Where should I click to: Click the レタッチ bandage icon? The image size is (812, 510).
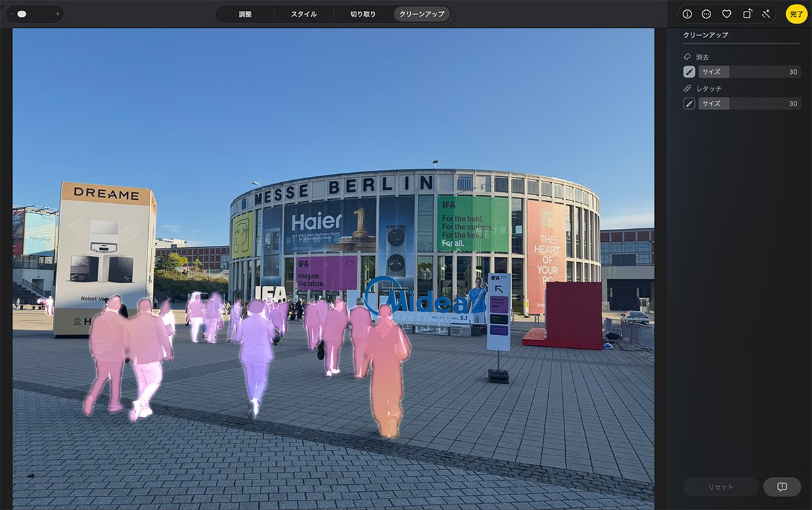[x=687, y=89]
